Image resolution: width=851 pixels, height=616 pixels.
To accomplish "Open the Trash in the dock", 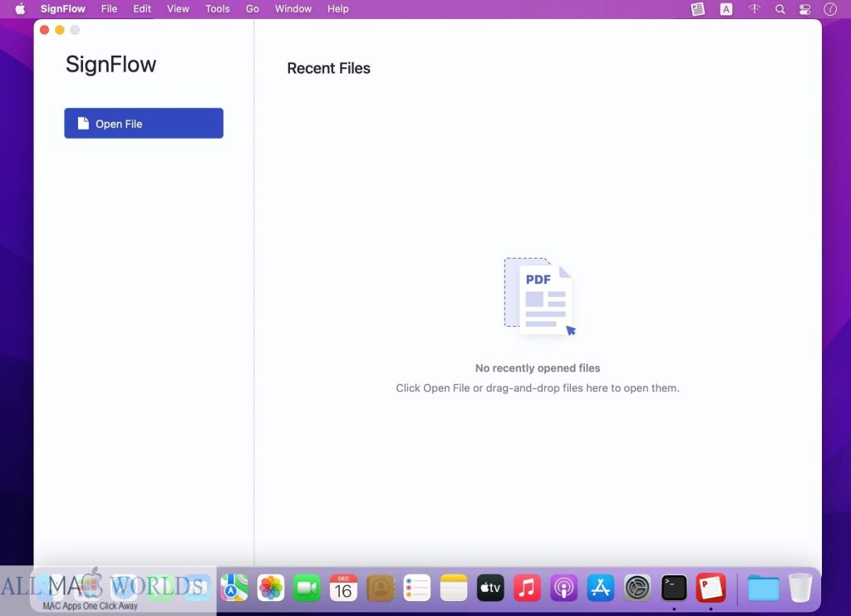I will coord(800,588).
